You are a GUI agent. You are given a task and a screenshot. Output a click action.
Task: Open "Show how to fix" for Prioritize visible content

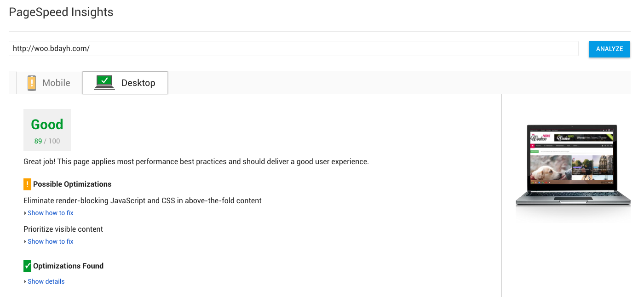click(x=51, y=241)
